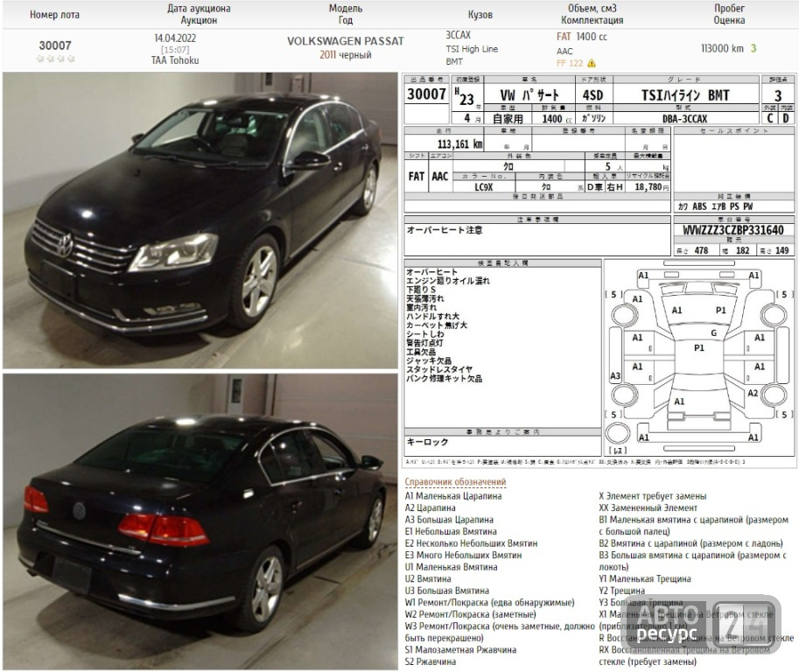The height and width of the screenshot is (672, 799).
Task: Click the legend line 'S2 Ржавчина'
Action: [430, 661]
